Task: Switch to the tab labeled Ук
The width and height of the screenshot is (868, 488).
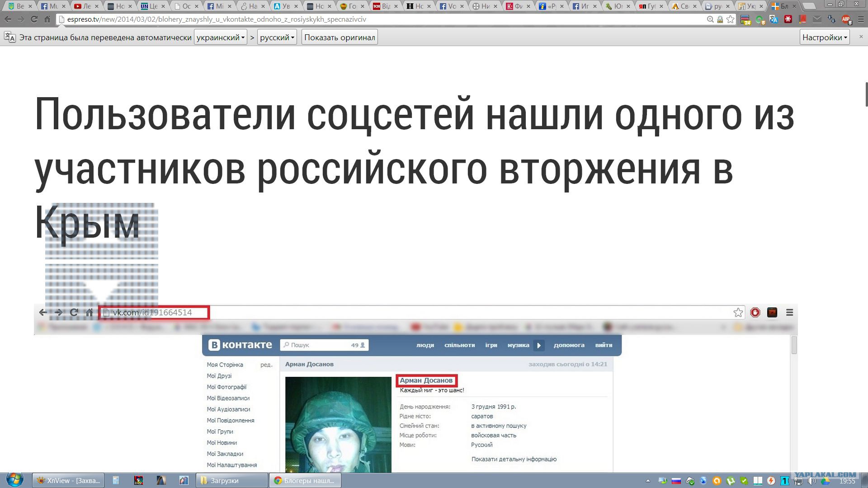Action: 751,6
